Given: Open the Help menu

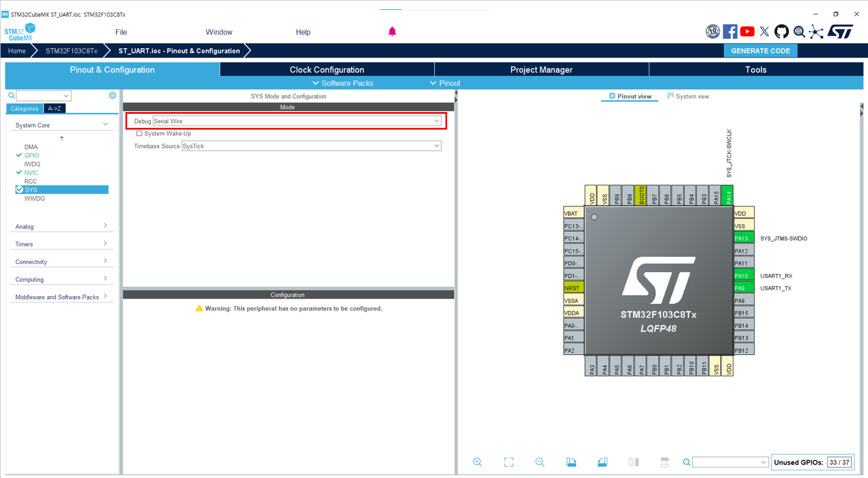Looking at the screenshot, I should (303, 32).
